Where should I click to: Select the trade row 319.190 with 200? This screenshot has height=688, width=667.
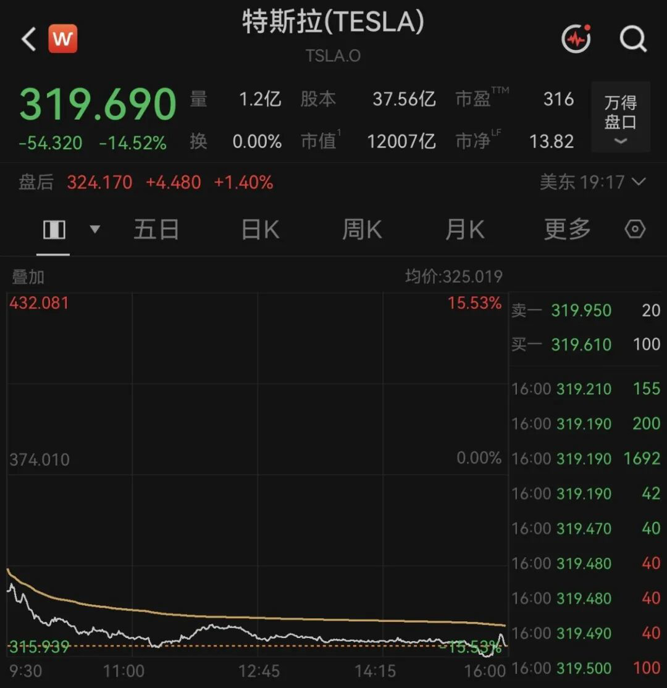586,424
